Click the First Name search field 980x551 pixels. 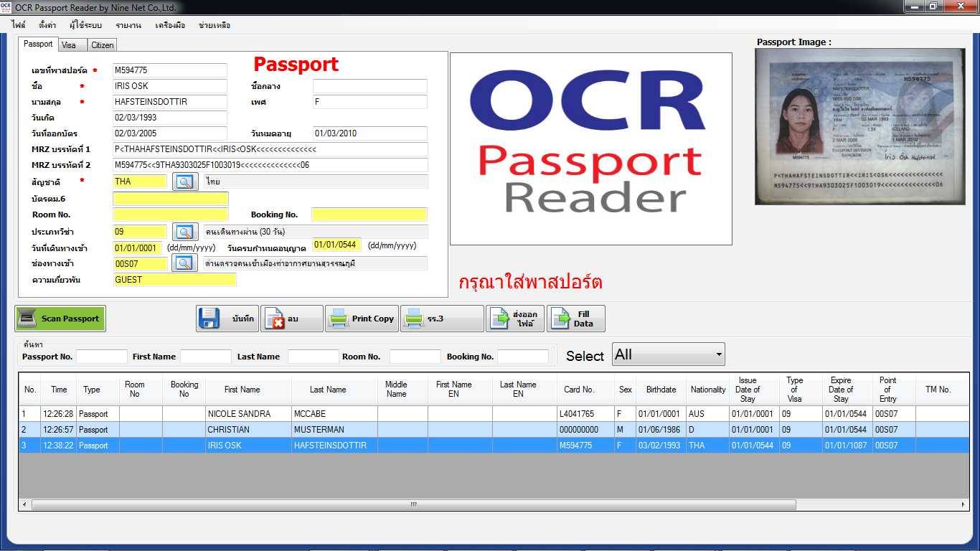coord(206,357)
